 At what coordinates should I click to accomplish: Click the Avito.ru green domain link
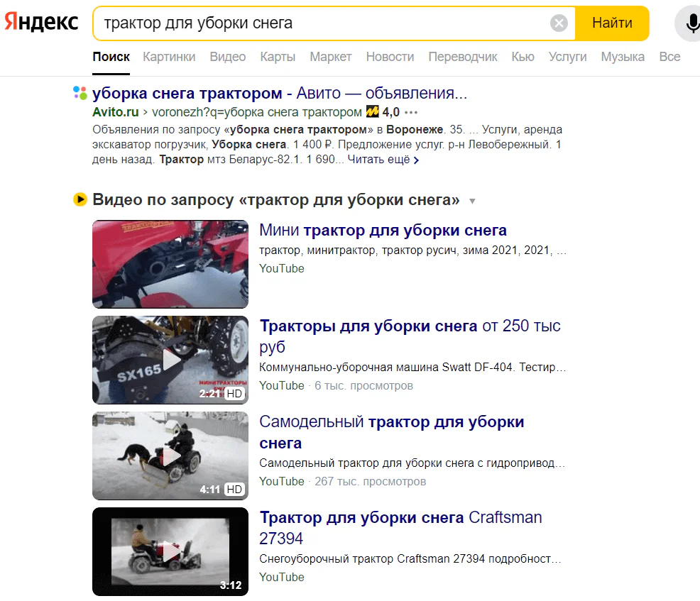(115, 112)
